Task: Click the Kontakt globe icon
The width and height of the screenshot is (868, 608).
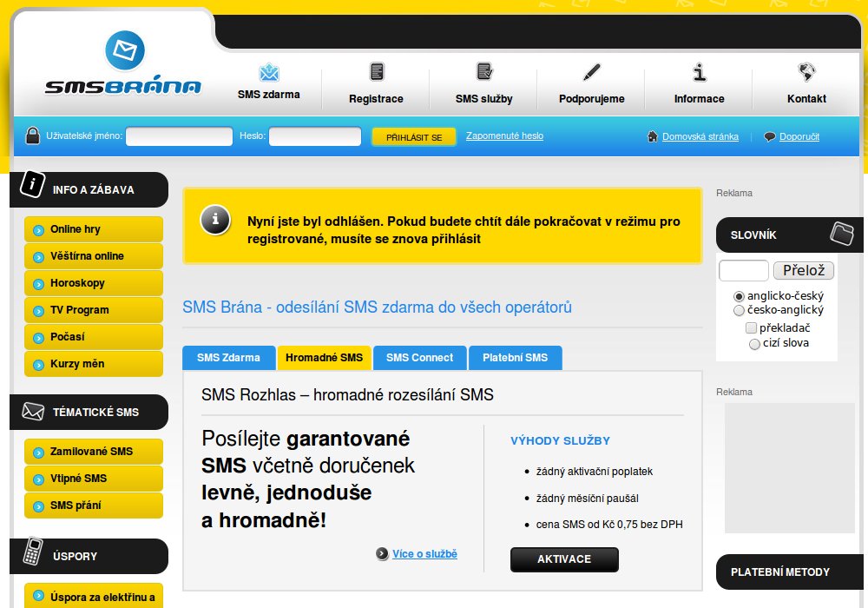Action: pyautogui.click(x=806, y=71)
